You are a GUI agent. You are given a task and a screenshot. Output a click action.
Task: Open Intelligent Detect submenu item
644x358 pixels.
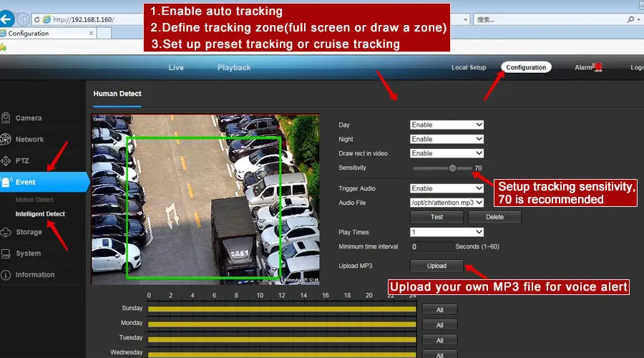(40, 214)
